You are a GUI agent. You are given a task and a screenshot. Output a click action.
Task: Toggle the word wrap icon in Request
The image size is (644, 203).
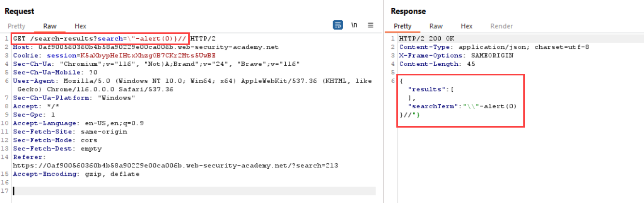338,25
